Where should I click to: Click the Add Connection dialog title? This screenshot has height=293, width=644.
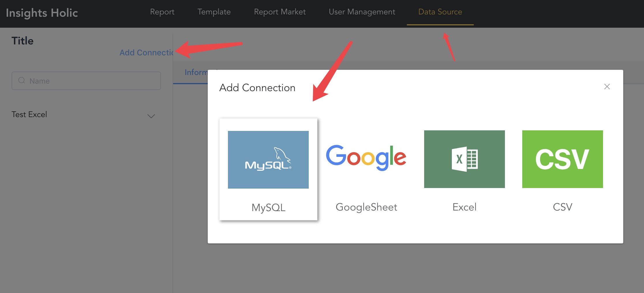tap(257, 88)
